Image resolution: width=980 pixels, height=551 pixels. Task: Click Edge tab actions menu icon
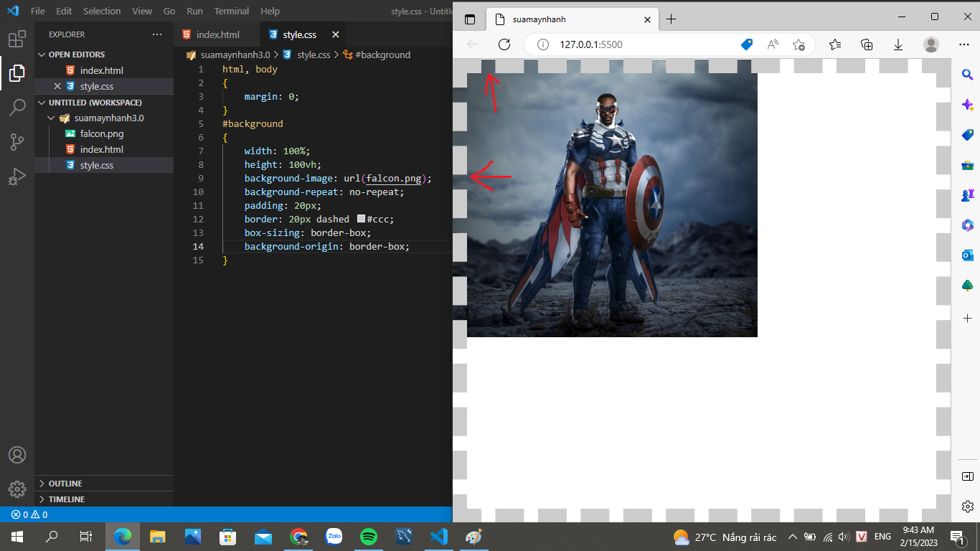[470, 19]
